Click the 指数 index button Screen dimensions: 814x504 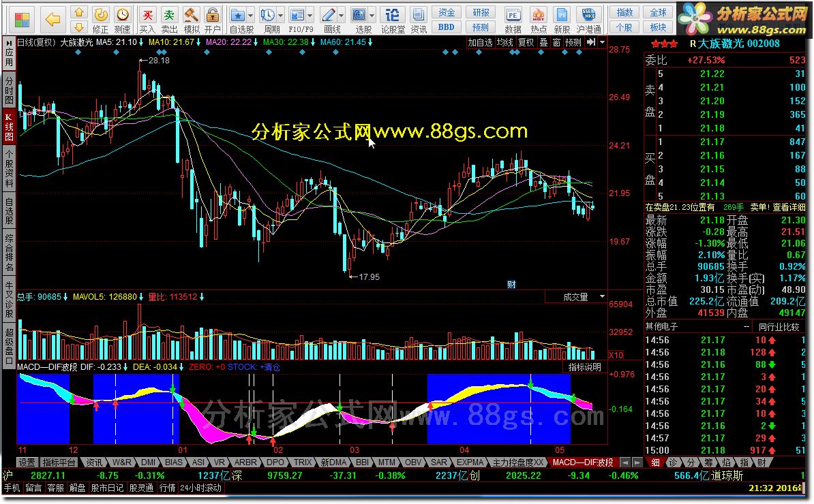tap(624, 12)
